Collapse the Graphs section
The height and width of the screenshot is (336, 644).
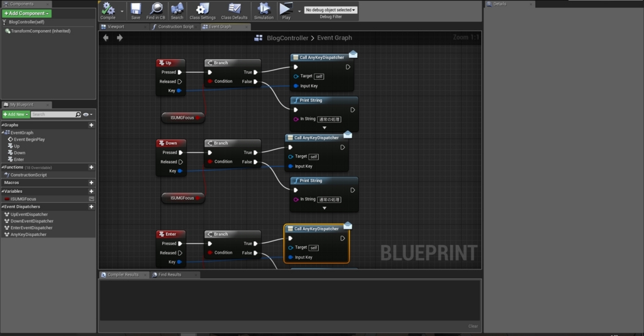tap(3, 125)
